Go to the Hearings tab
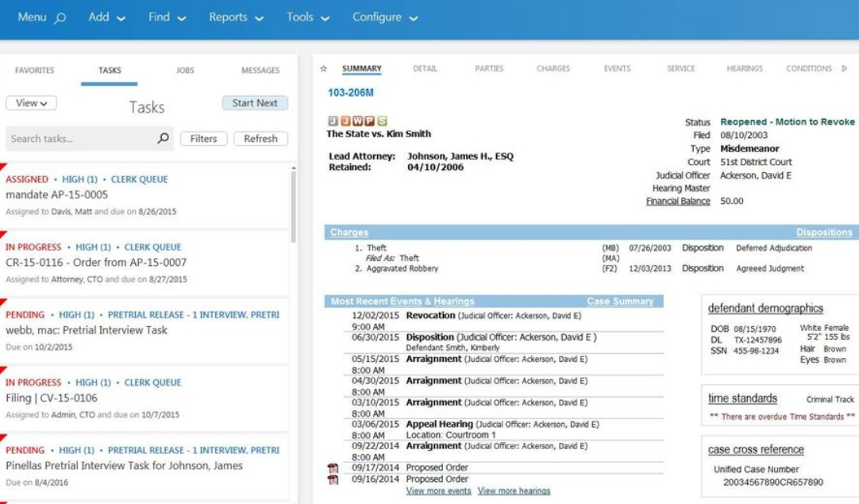Viewport: 859px width, 504px height. 745,68
